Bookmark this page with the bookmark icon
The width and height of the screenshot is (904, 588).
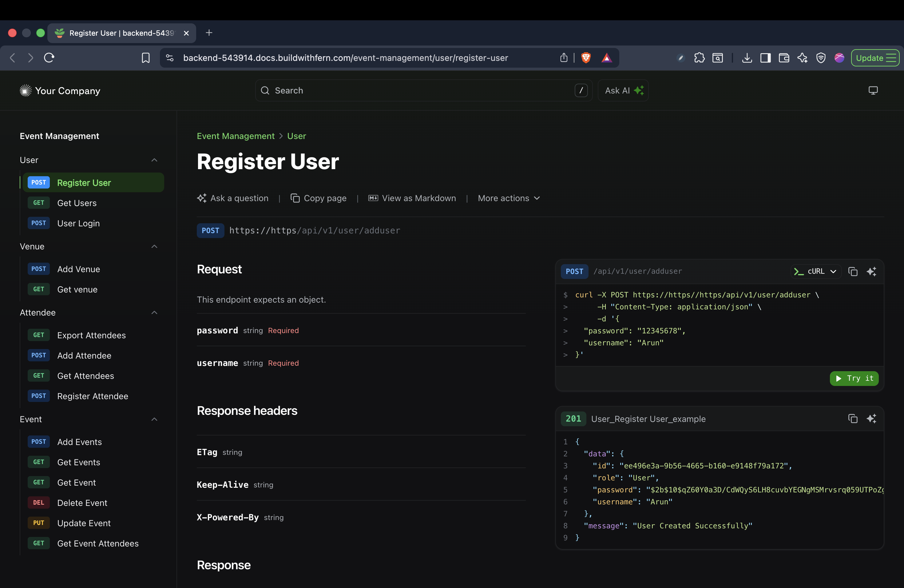[x=146, y=58]
